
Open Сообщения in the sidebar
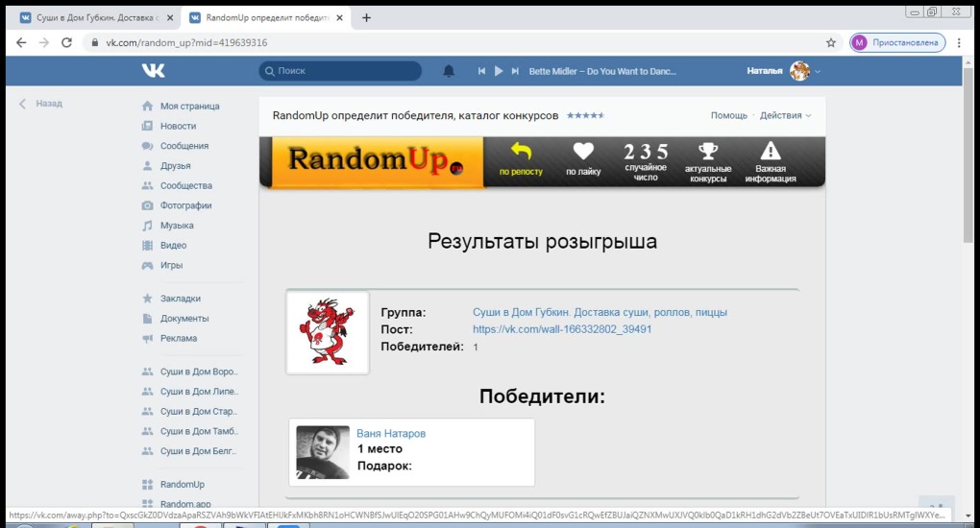184,146
